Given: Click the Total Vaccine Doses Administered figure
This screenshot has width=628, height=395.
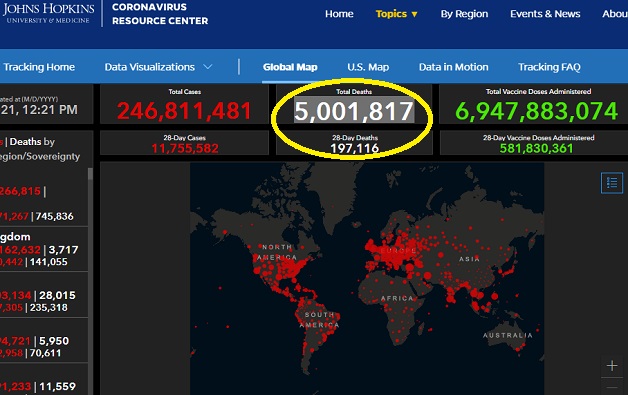Looking at the screenshot, I should [537, 111].
